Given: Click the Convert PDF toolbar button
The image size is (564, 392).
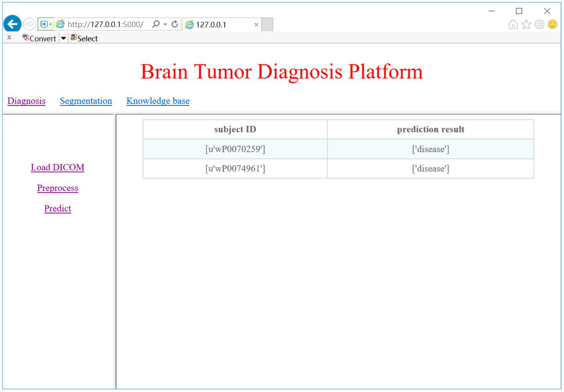Looking at the screenshot, I should (x=39, y=38).
